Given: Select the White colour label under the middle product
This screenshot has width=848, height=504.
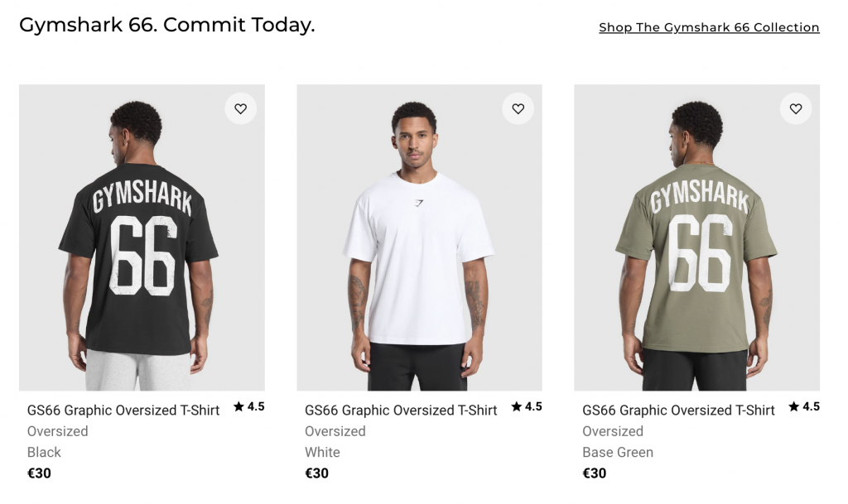Looking at the screenshot, I should (x=321, y=452).
